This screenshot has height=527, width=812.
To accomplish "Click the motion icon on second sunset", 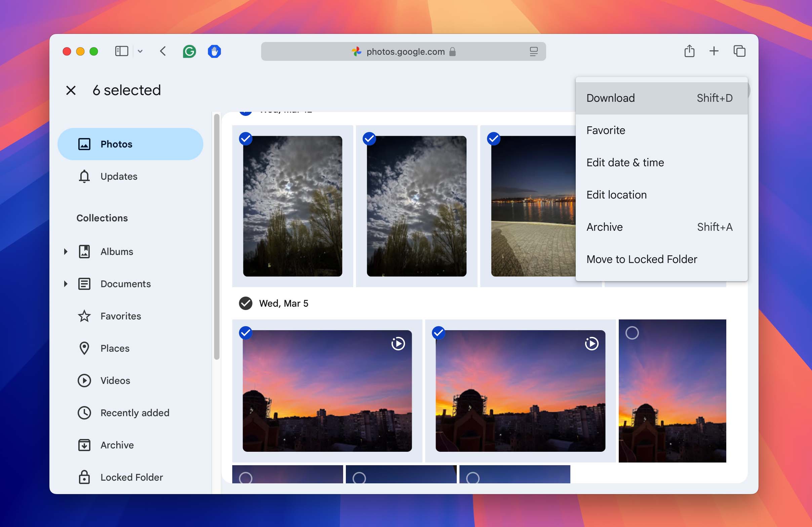I will pos(592,344).
